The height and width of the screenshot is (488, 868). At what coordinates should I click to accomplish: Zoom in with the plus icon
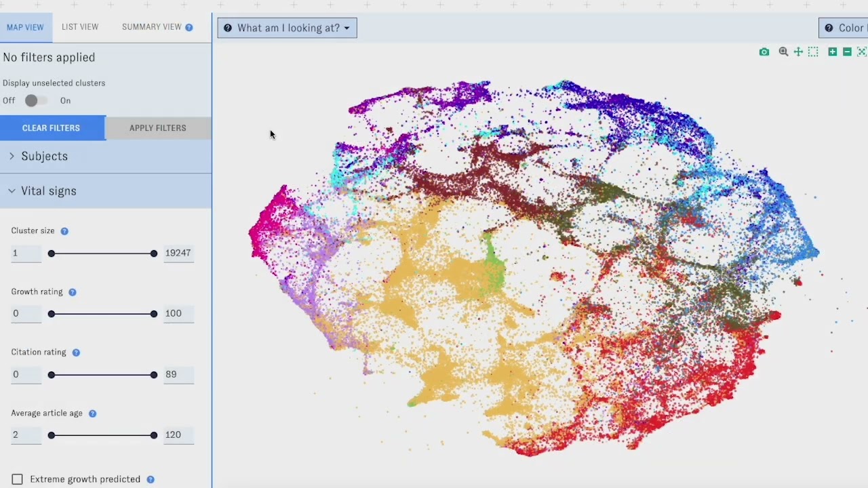[x=833, y=52]
